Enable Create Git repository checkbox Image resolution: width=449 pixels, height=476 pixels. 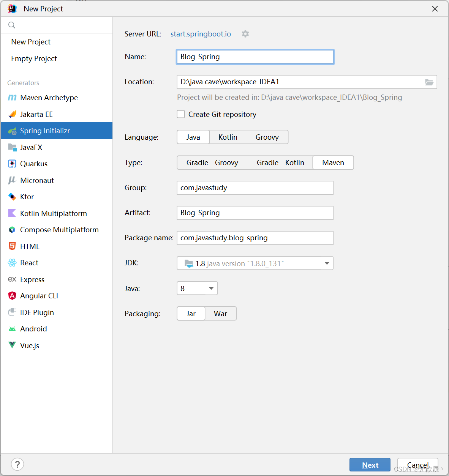(x=181, y=114)
